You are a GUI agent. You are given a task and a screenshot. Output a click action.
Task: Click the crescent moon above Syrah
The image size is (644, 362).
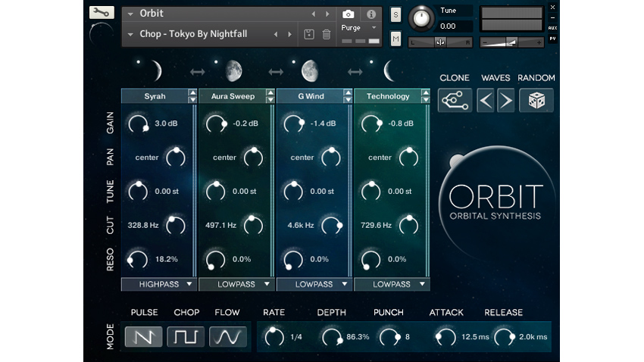[x=155, y=70]
